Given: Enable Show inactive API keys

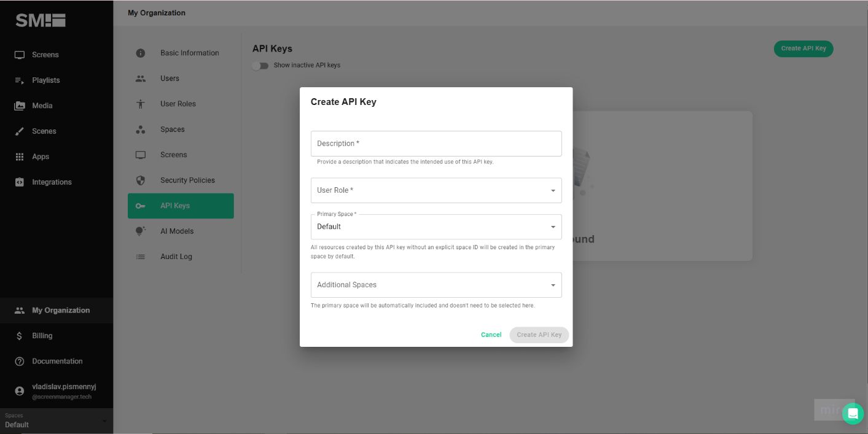Looking at the screenshot, I should (259, 65).
